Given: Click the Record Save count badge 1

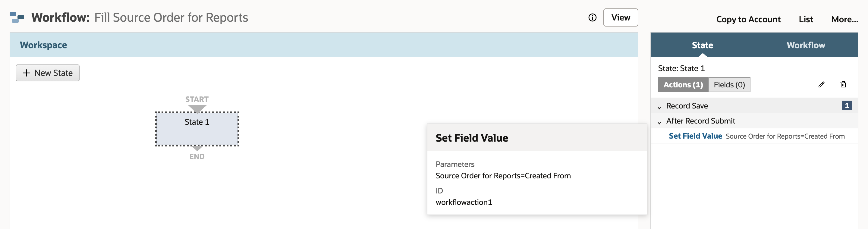Looking at the screenshot, I should coord(846,106).
